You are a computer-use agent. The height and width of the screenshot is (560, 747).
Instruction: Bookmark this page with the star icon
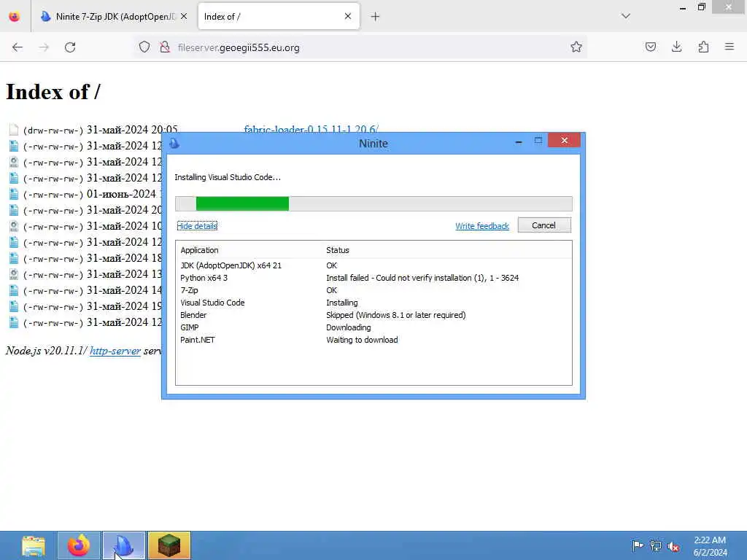click(576, 47)
